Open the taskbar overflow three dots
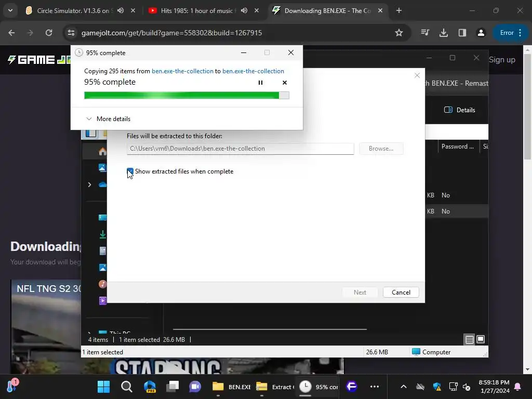 (375, 387)
